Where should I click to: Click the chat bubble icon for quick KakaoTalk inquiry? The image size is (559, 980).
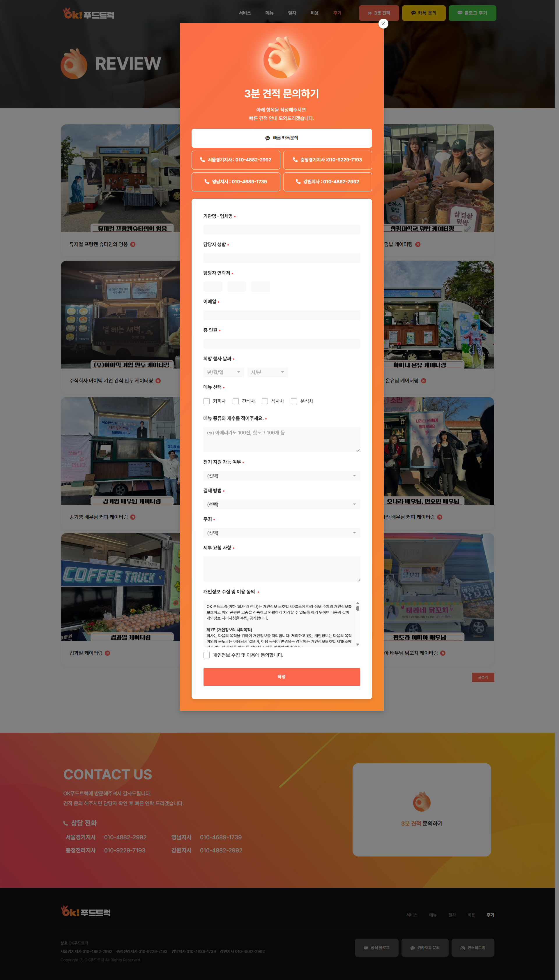tap(268, 138)
